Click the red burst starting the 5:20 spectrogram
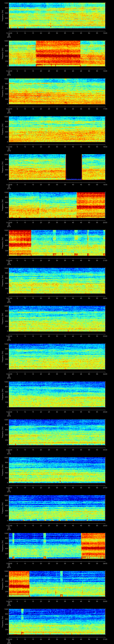The image size is (114, 644). [20, 242]
